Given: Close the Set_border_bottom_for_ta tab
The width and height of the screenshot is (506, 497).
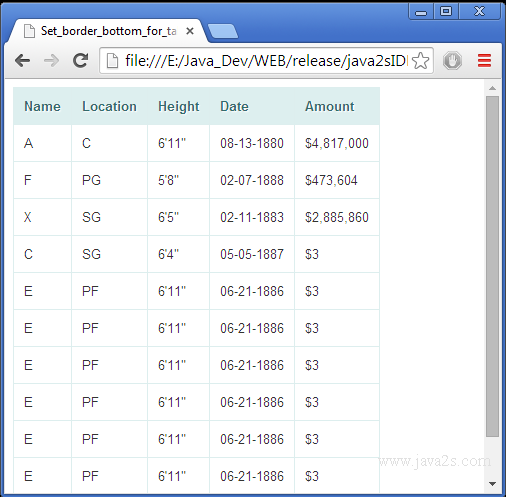Looking at the screenshot, I should point(190,31).
